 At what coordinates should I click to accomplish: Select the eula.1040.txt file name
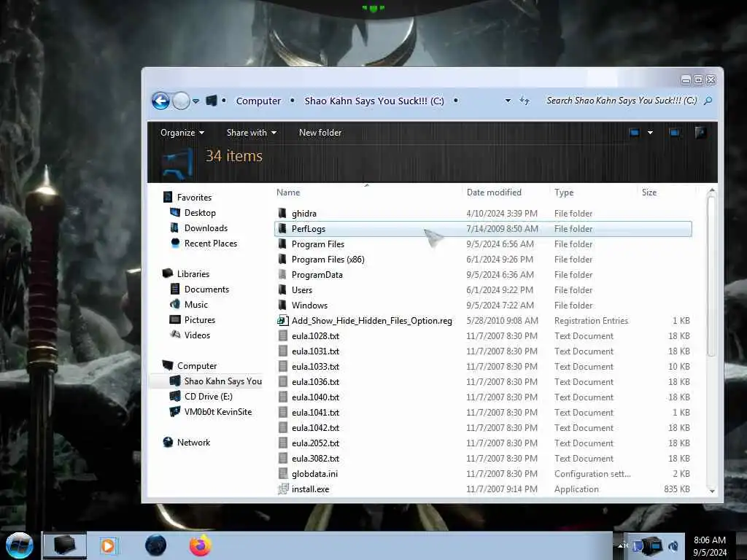[x=315, y=397]
